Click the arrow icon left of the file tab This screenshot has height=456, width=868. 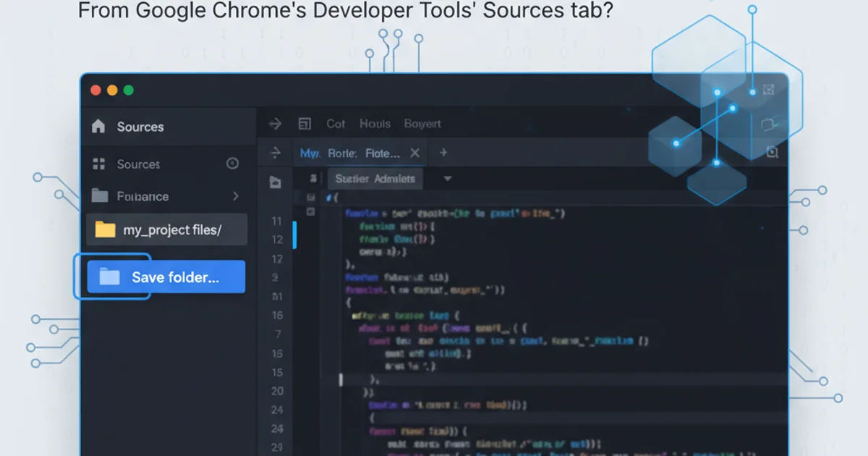pyautogui.click(x=275, y=153)
